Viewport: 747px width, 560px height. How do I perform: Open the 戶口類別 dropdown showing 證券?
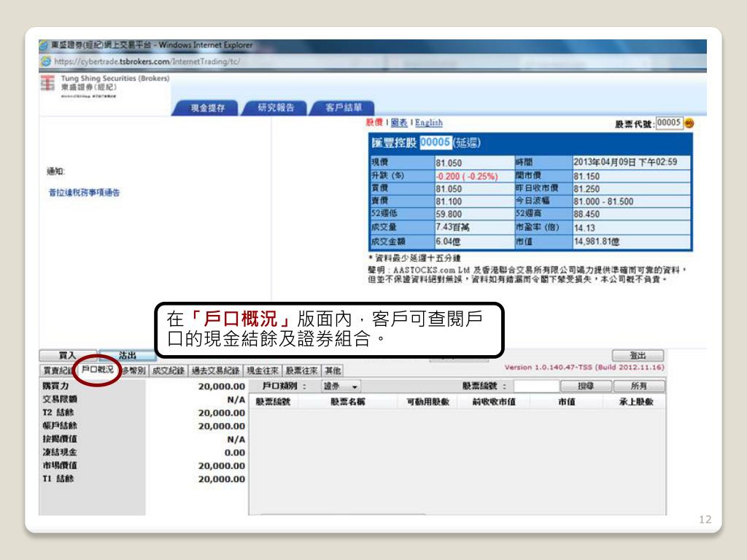[x=341, y=386]
